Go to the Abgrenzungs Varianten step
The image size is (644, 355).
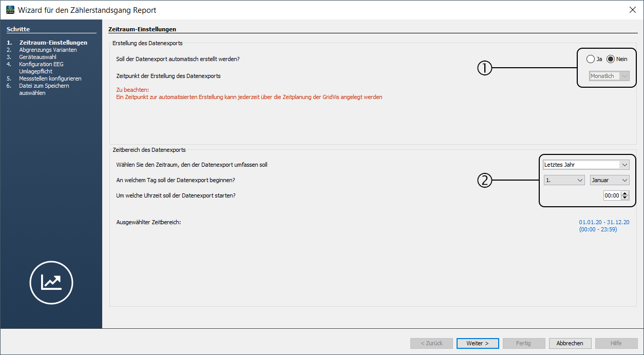pyautogui.click(x=48, y=50)
